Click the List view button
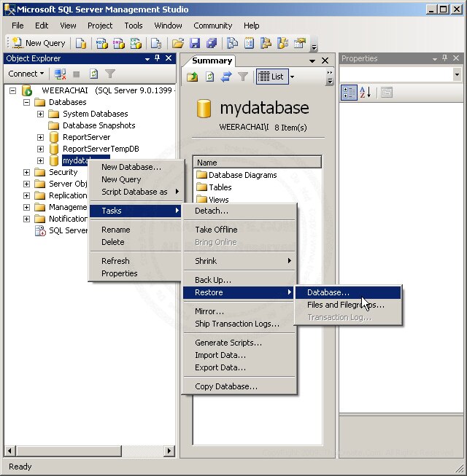Image resolution: width=467 pixels, height=476 pixels. (272, 77)
